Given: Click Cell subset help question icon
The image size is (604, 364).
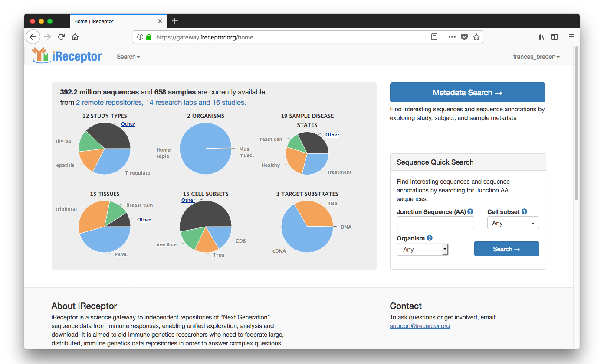Looking at the screenshot, I should tap(524, 212).
